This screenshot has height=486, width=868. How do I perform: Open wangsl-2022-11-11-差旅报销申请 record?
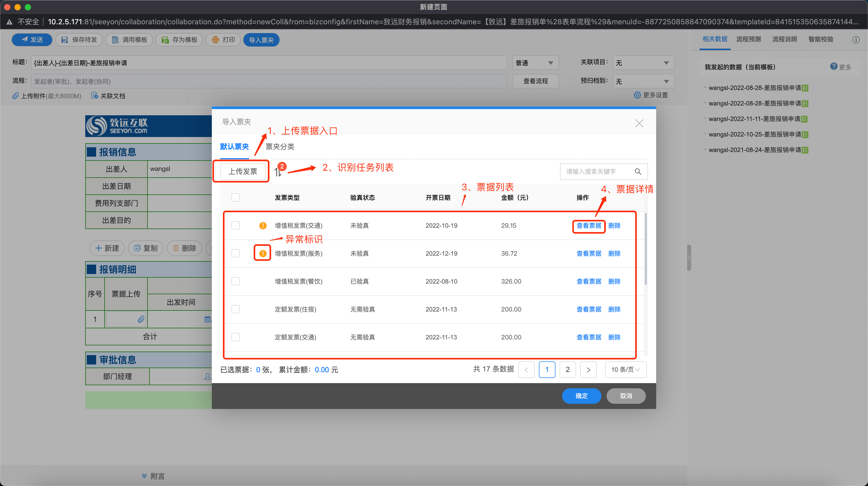pyautogui.click(x=754, y=119)
